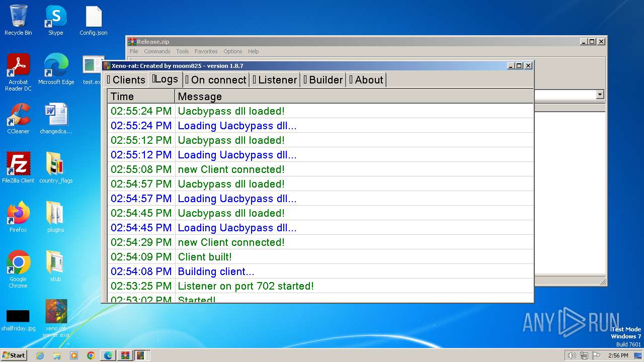Open the stub folder icon
The image size is (644, 362).
pos(56,266)
